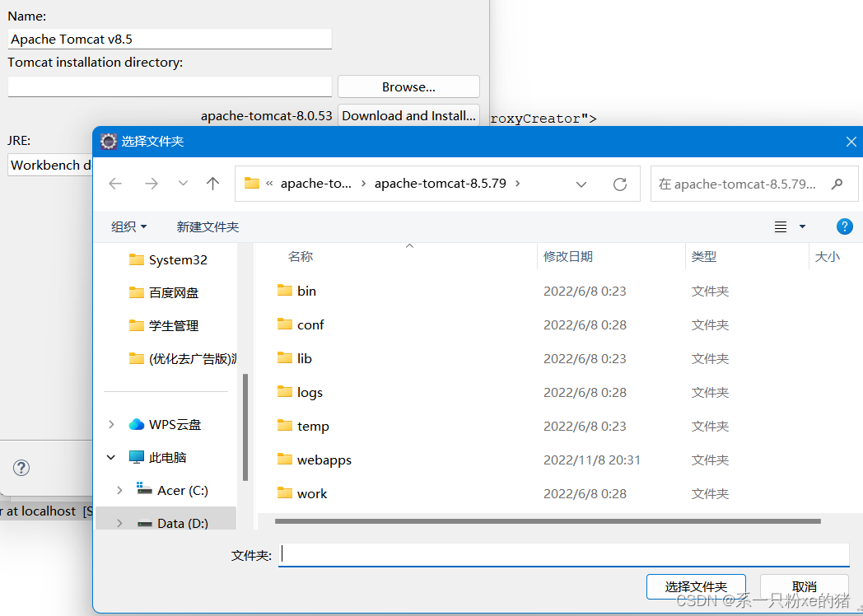Click the Download and Install link

coord(408,115)
